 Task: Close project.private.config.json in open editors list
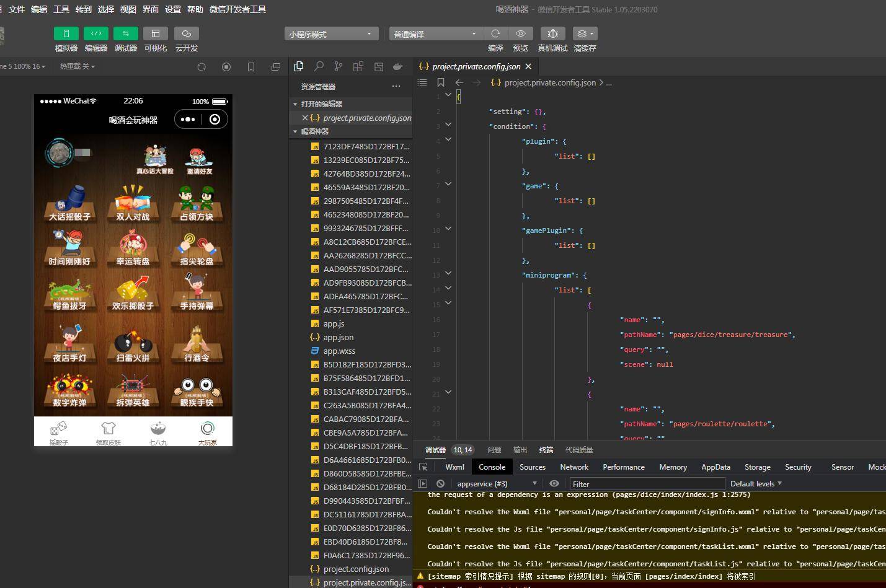(304, 118)
